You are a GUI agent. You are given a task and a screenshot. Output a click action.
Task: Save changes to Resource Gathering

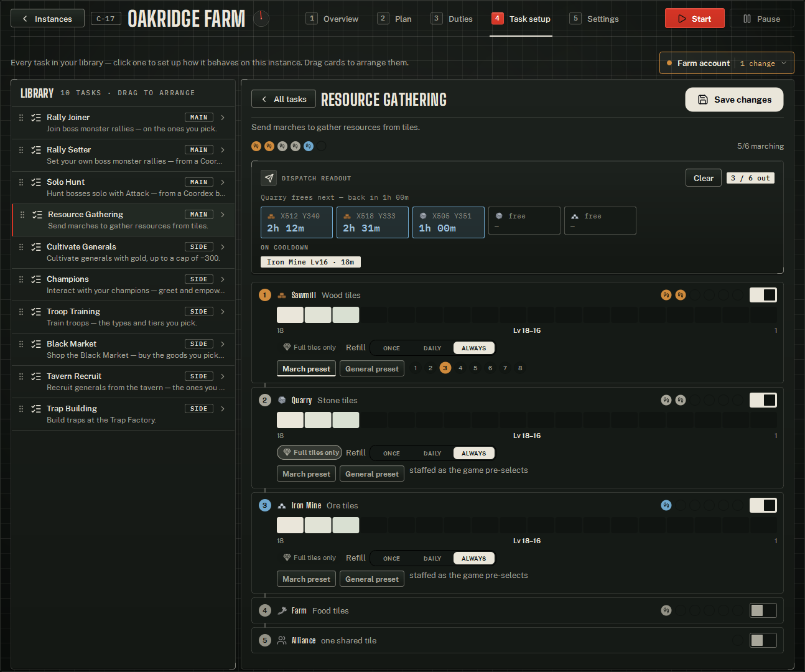coord(734,100)
